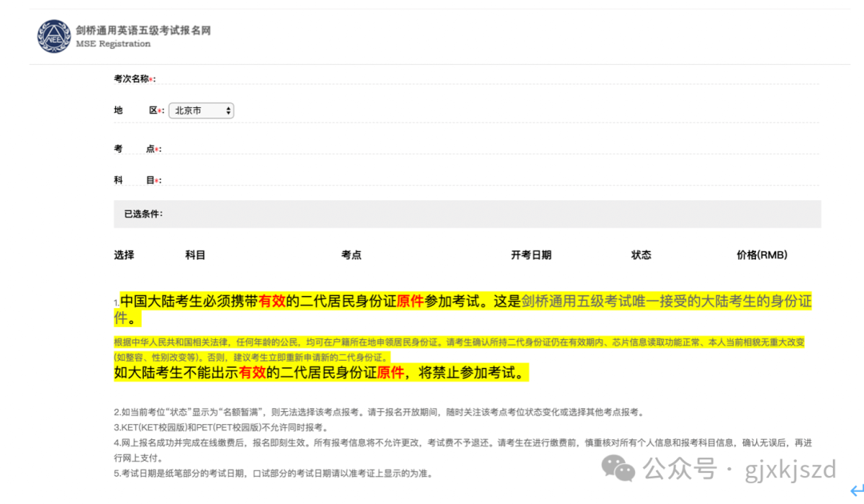Click the 状态 column header
Screen dimensions: 864x504
(641, 255)
